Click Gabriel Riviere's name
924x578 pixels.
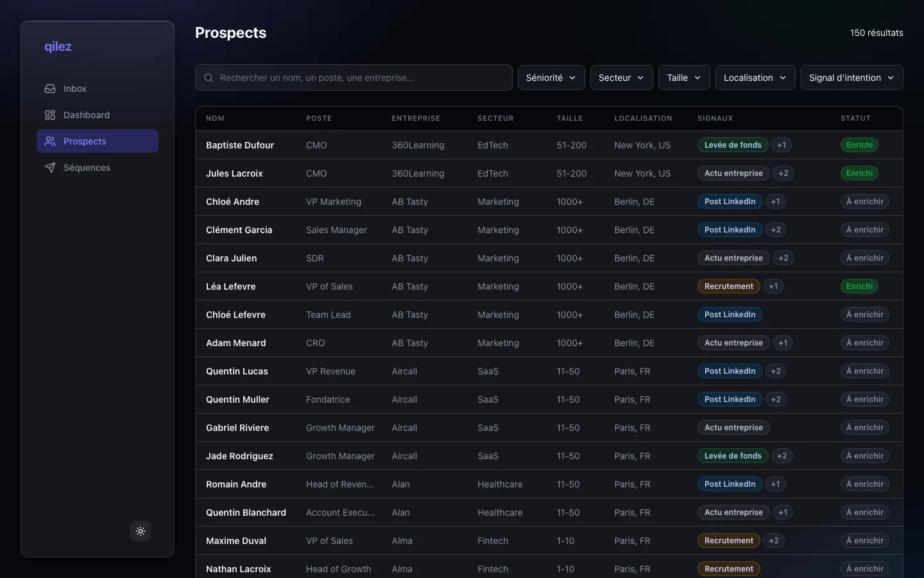[x=237, y=428]
